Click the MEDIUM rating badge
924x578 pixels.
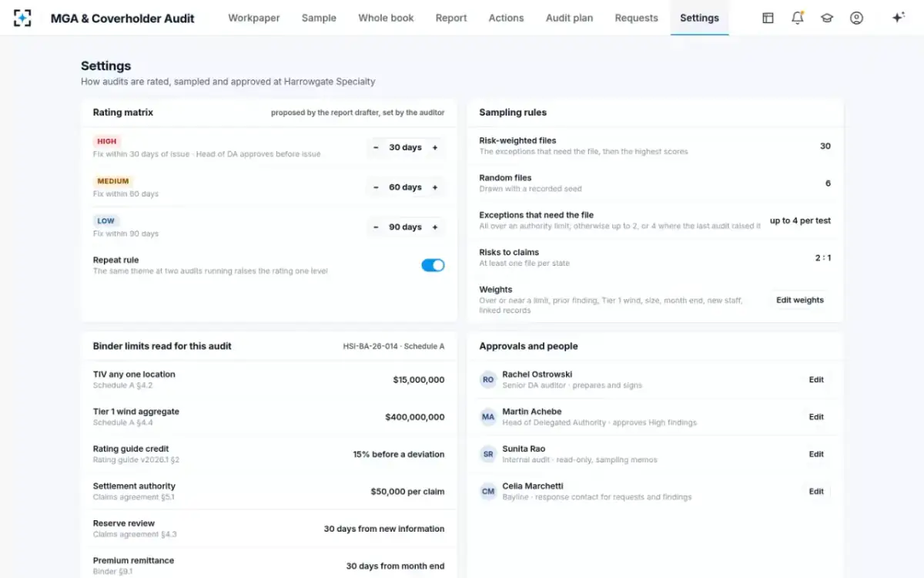(x=113, y=181)
